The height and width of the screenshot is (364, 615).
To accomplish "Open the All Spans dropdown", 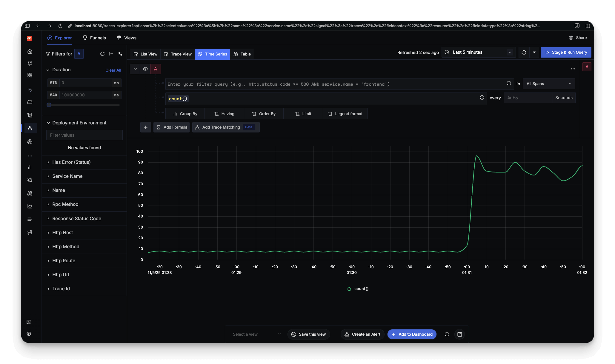I will (548, 84).
